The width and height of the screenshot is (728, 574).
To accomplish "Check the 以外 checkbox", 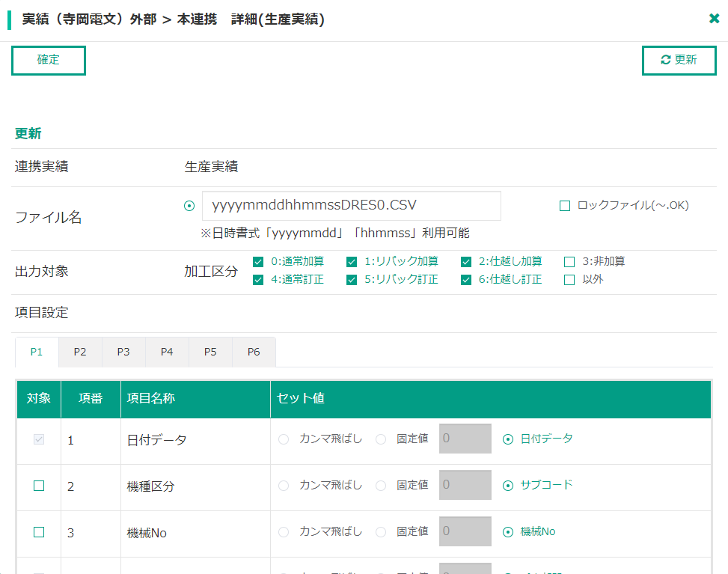I will tap(569, 280).
